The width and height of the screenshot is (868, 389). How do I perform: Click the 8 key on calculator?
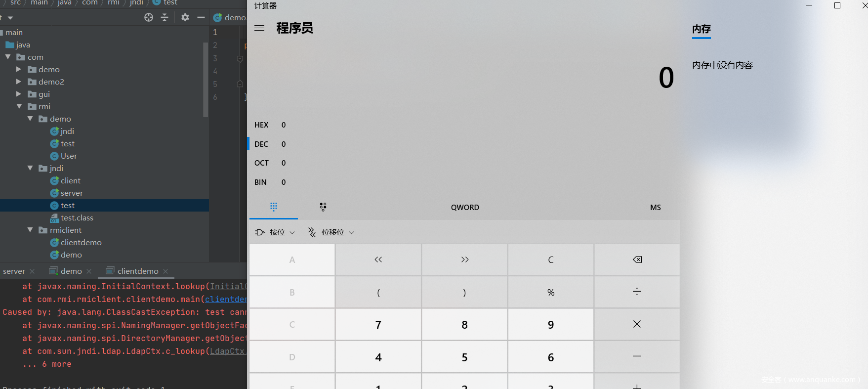tap(464, 324)
